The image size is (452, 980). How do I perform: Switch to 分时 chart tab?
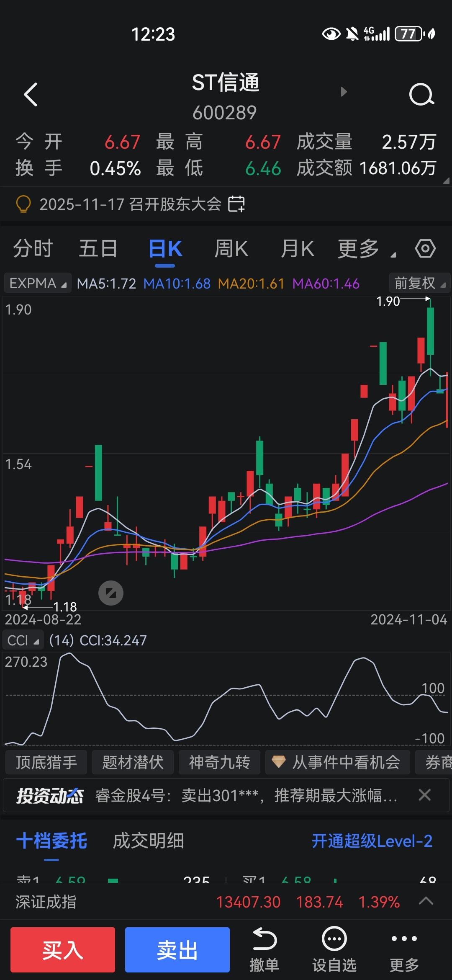click(x=33, y=249)
